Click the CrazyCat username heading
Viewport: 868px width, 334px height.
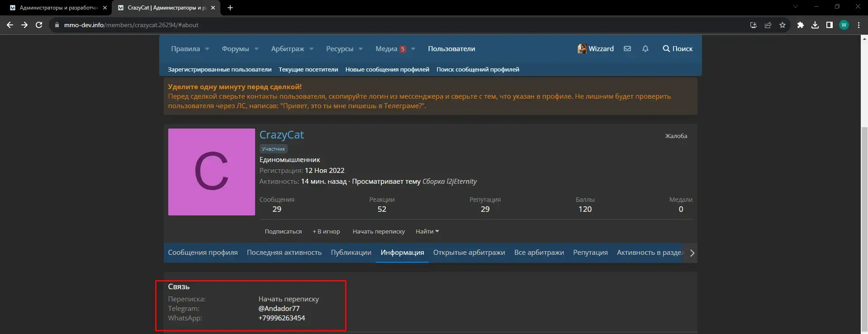[x=281, y=135]
